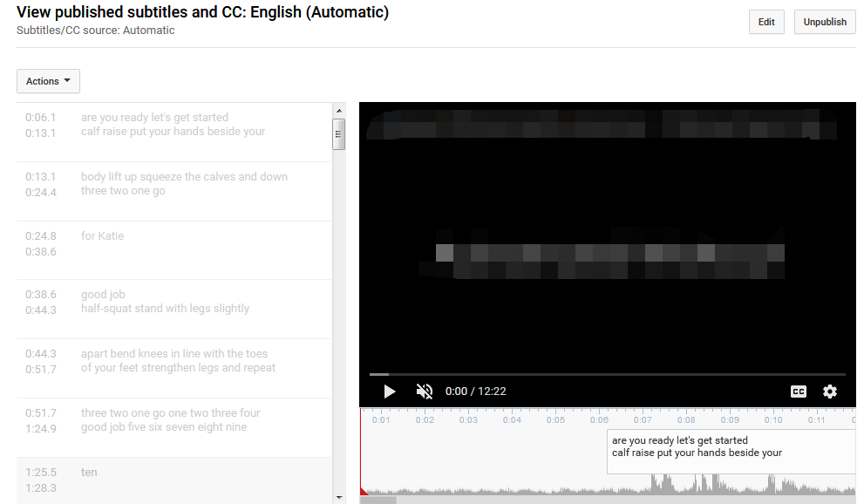The image size is (864, 504).
Task: Click the 0:38.6 start timestamp of 'good job'
Action: pyautogui.click(x=41, y=295)
